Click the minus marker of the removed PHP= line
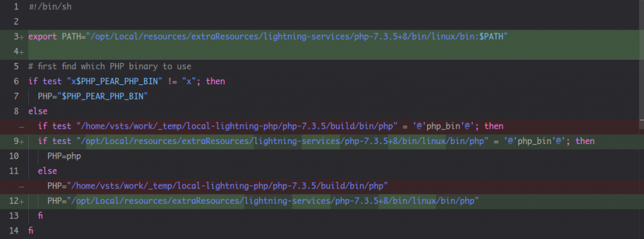This screenshot has height=239, width=644. (x=22, y=186)
